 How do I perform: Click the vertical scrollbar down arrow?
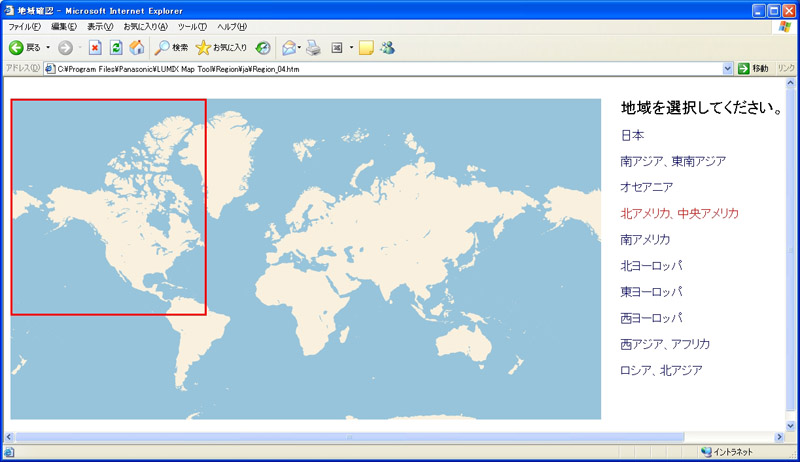pos(791,426)
